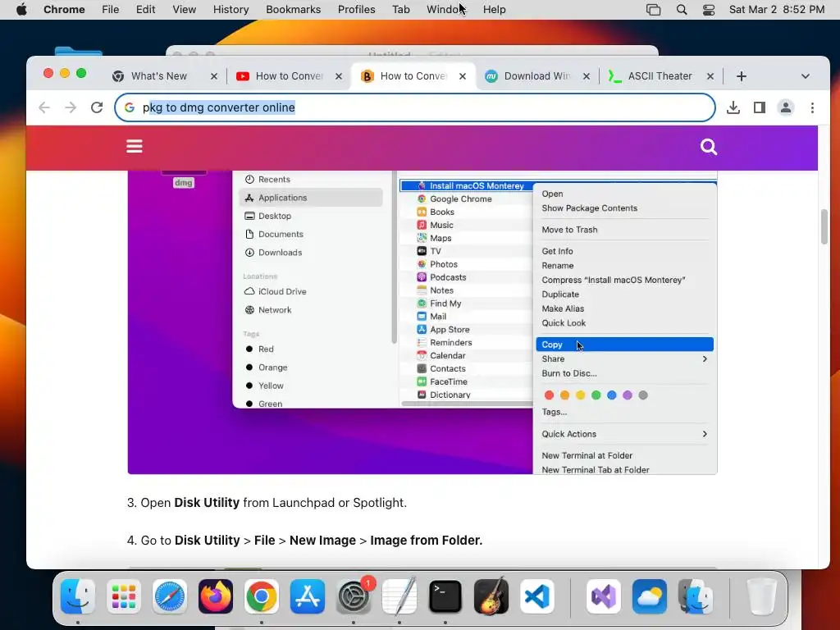
Task: Toggle Chrome's side panel icon
Action: click(x=759, y=107)
